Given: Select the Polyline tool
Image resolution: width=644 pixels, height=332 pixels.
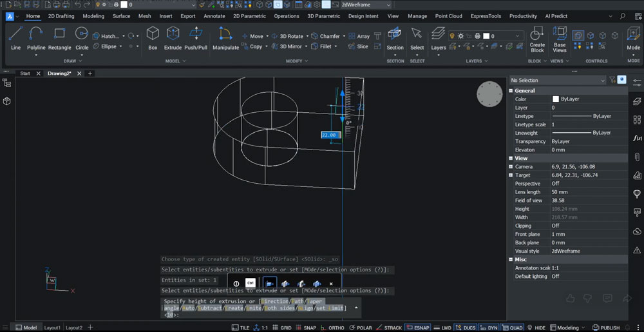Looking at the screenshot, I should pyautogui.click(x=36, y=38).
